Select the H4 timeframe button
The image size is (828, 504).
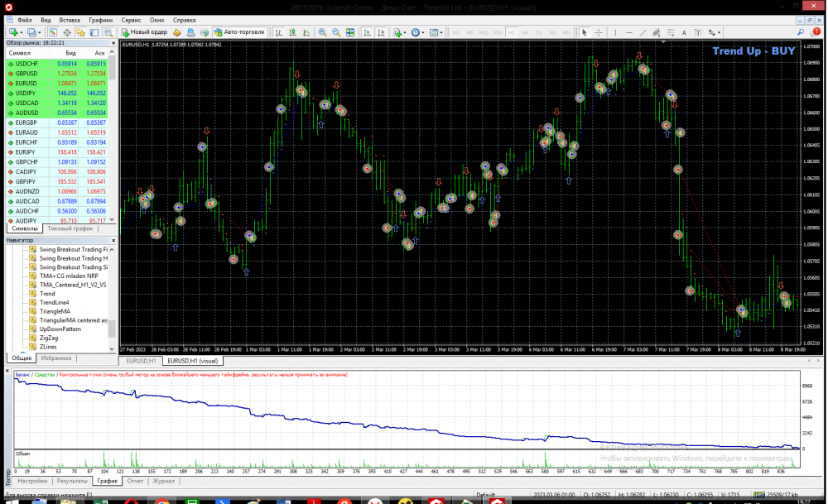pos(525,33)
